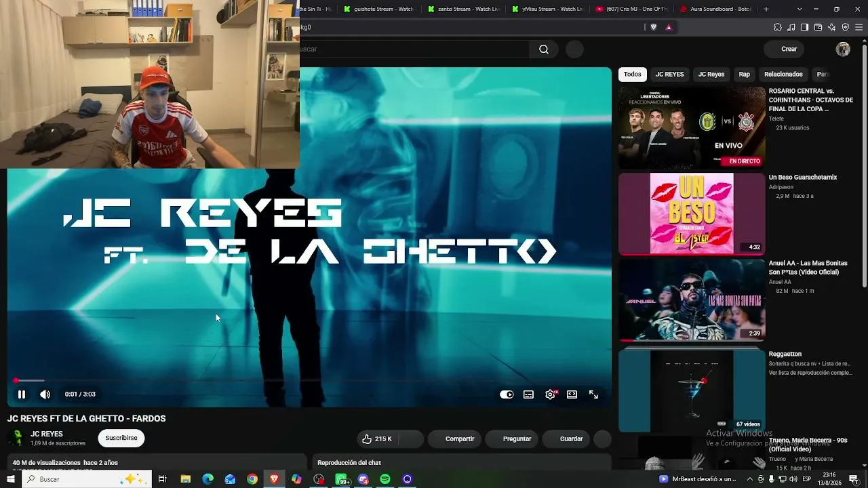Click the Anuel AA channel name

click(x=780, y=282)
